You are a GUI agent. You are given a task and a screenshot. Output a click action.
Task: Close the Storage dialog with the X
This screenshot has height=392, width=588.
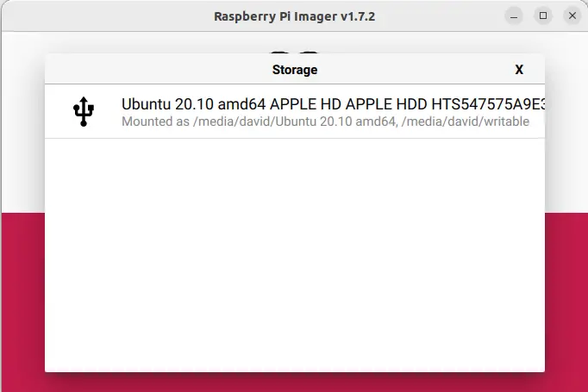[x=519, y=70]
